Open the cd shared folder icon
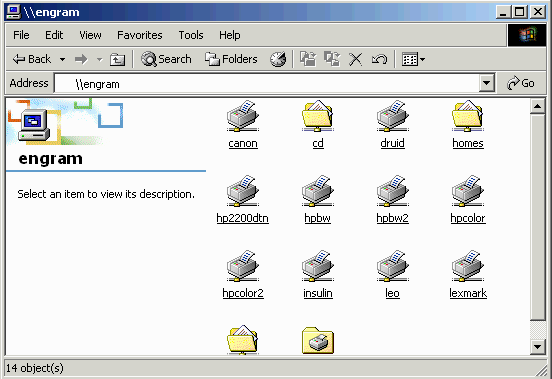 point(318,116)
